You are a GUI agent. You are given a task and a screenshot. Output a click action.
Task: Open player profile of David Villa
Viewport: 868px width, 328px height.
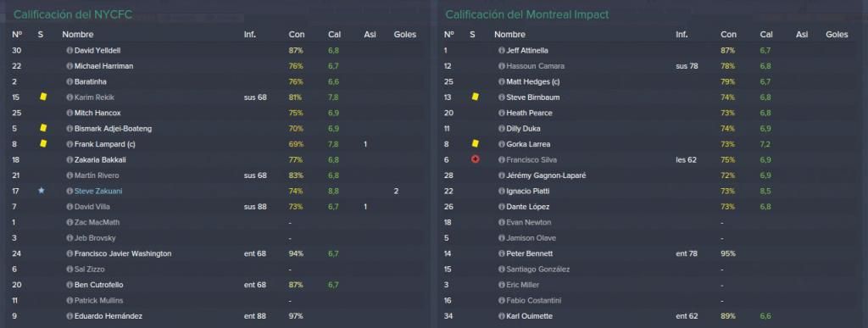(92, 206)
